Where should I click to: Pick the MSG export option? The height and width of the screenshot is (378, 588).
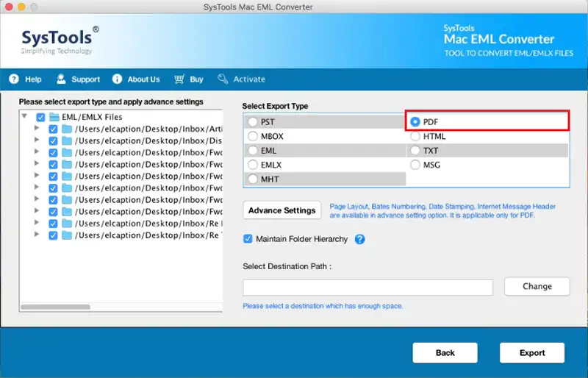coord(415,165)
